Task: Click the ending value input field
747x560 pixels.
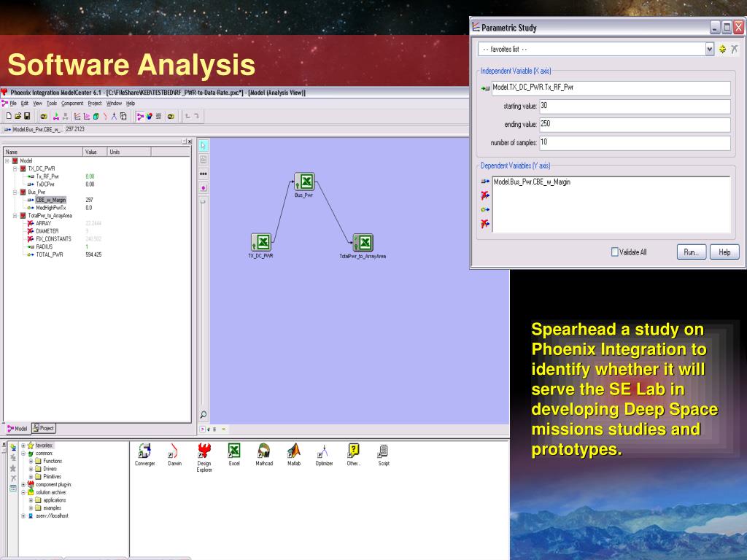Action: (635, 124)
